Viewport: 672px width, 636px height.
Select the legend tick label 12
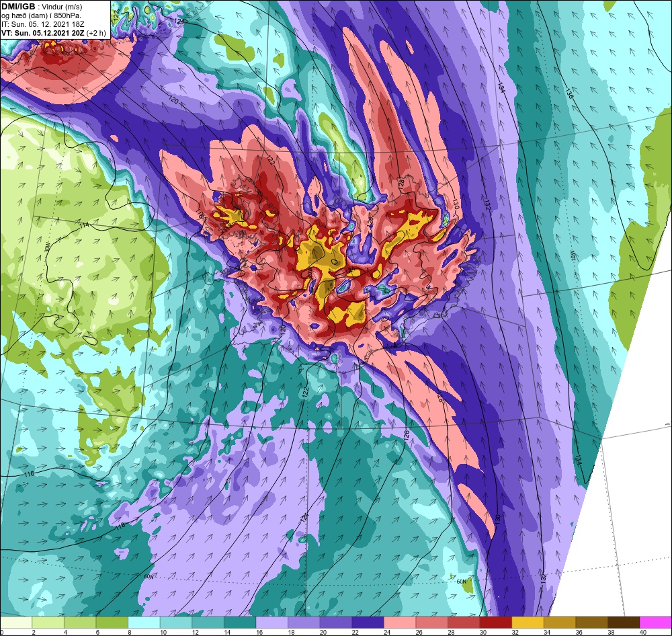coord(195,632)
